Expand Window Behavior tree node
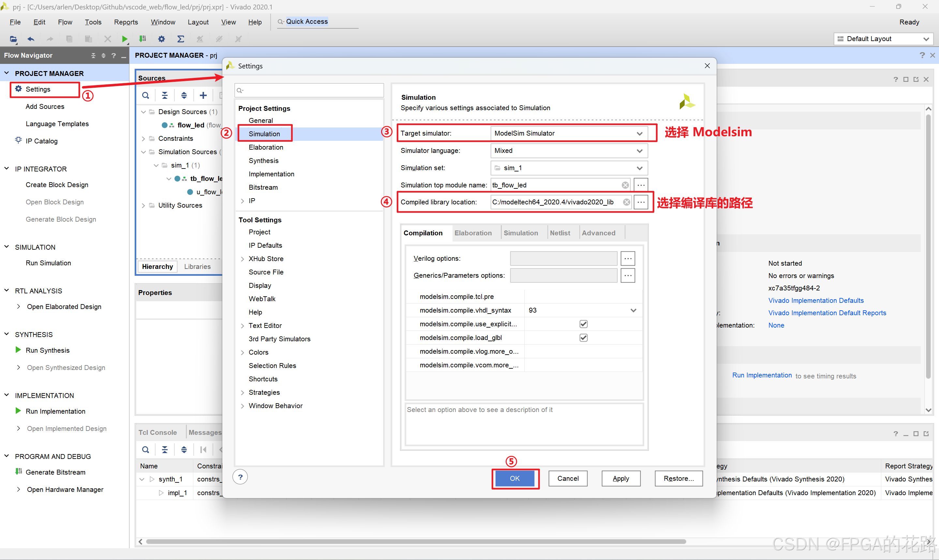 (x=243, y=406)
